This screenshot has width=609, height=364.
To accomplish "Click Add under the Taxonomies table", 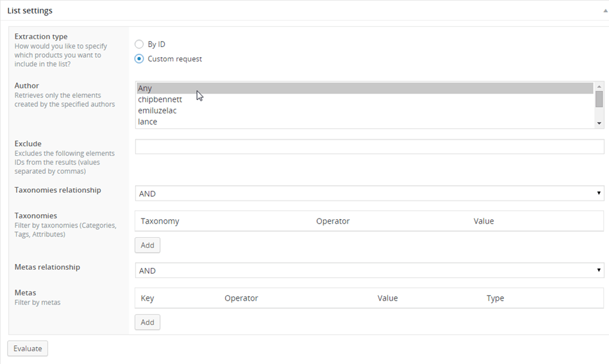I will point(147,245).
